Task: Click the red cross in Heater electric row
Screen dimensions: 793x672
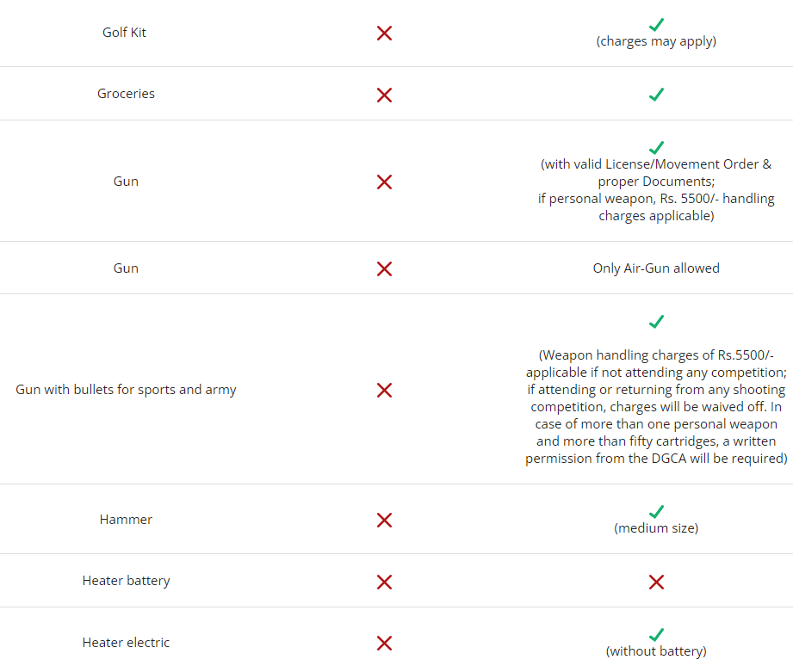Action: (384, 644)
